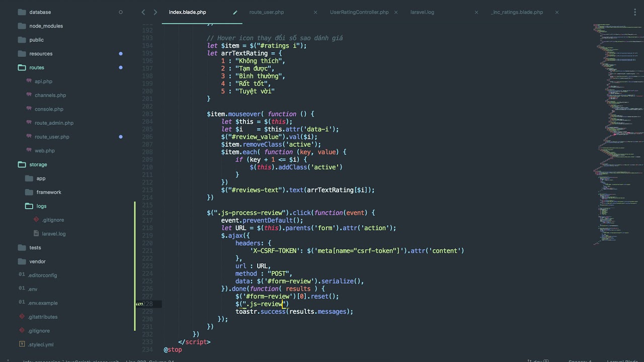Image resolution: width=644 pixels, height=362 pixels.
Task: Click the PHP icon beside channels.php
Action: [29, 95]
